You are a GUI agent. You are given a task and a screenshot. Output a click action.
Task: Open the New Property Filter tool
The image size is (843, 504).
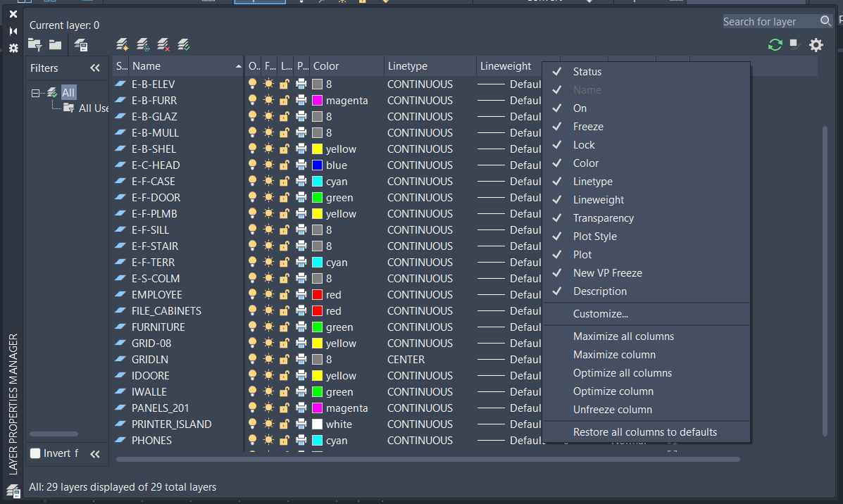[x=35, y=45]
